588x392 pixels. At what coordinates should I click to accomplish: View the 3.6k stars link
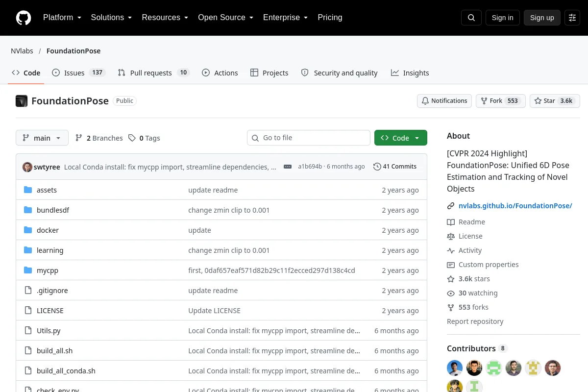click(468, 279)
